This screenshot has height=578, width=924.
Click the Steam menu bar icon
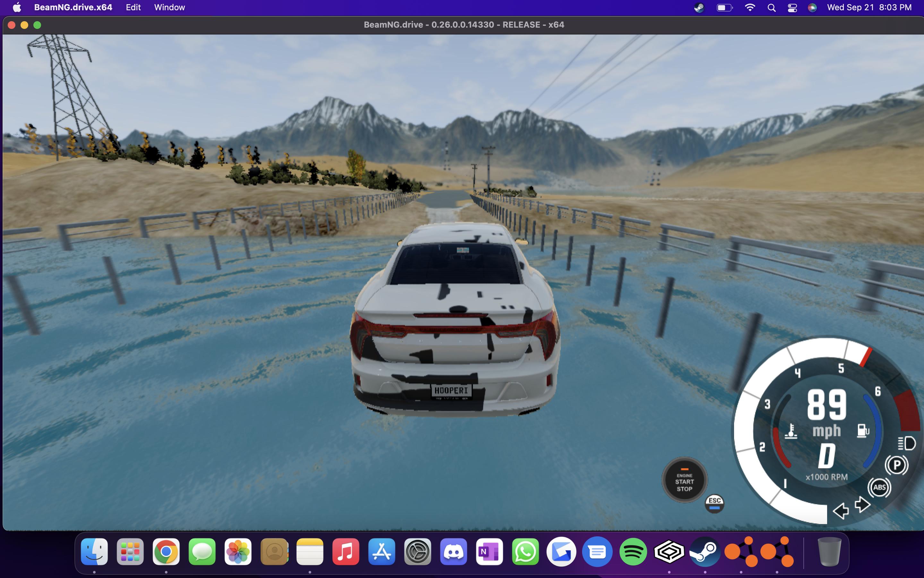(x=699, y=7)
